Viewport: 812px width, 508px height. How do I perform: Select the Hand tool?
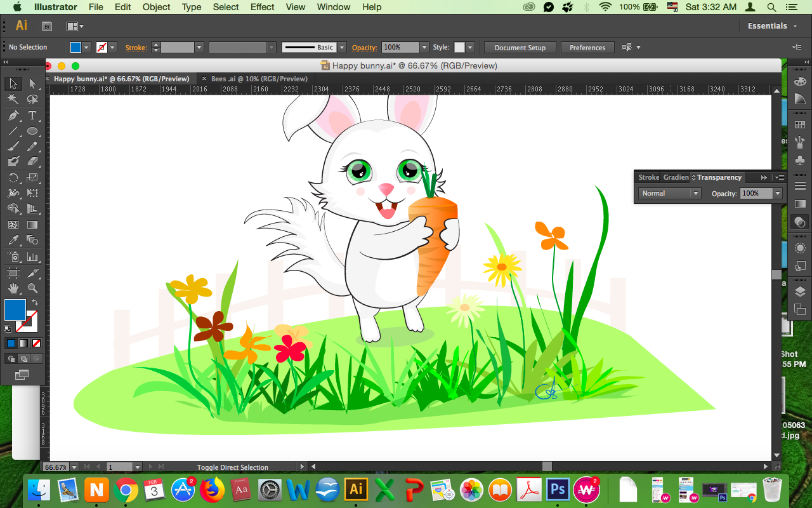13,288
